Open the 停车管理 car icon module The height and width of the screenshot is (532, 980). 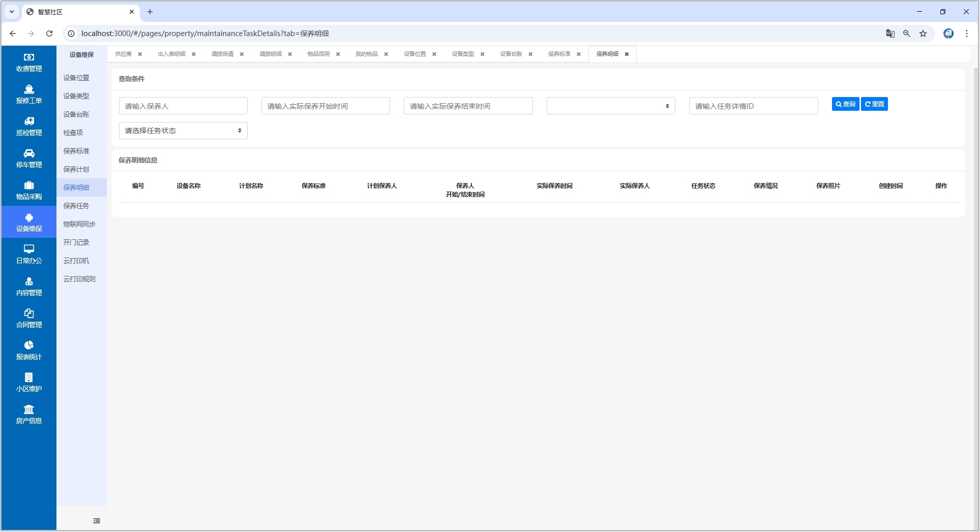(29, 159)
